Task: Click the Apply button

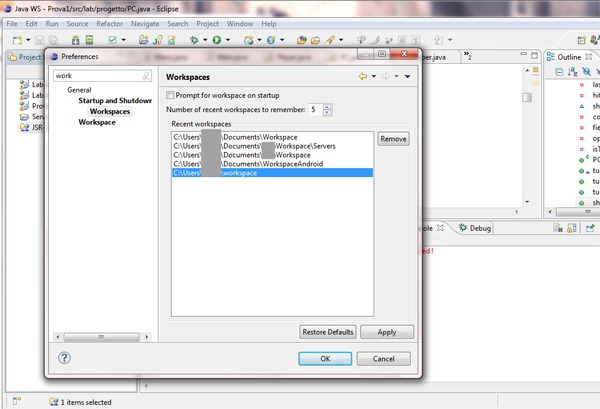Action: [387, 332]
